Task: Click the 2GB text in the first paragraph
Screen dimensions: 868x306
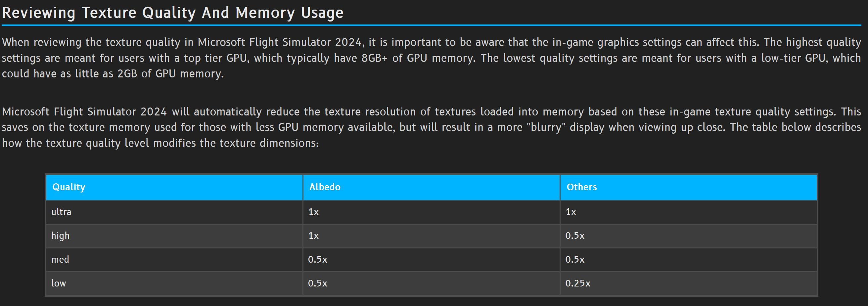Action: click(127, 74)
